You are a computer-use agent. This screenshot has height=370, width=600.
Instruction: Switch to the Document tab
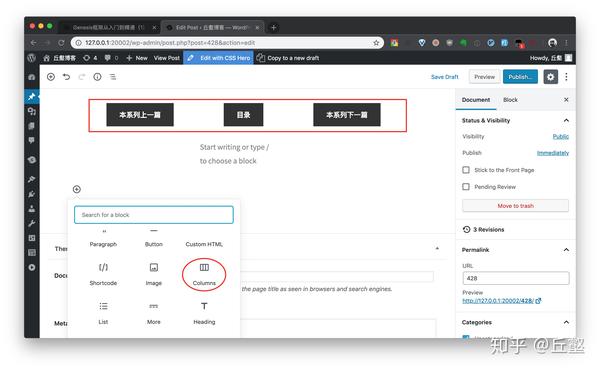pos(476,100)
